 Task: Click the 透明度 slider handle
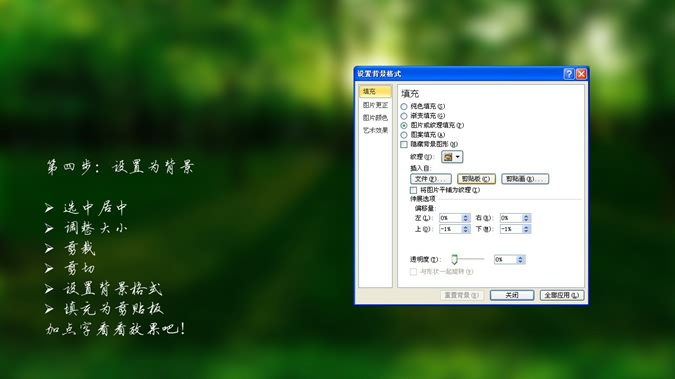[454, 259]
